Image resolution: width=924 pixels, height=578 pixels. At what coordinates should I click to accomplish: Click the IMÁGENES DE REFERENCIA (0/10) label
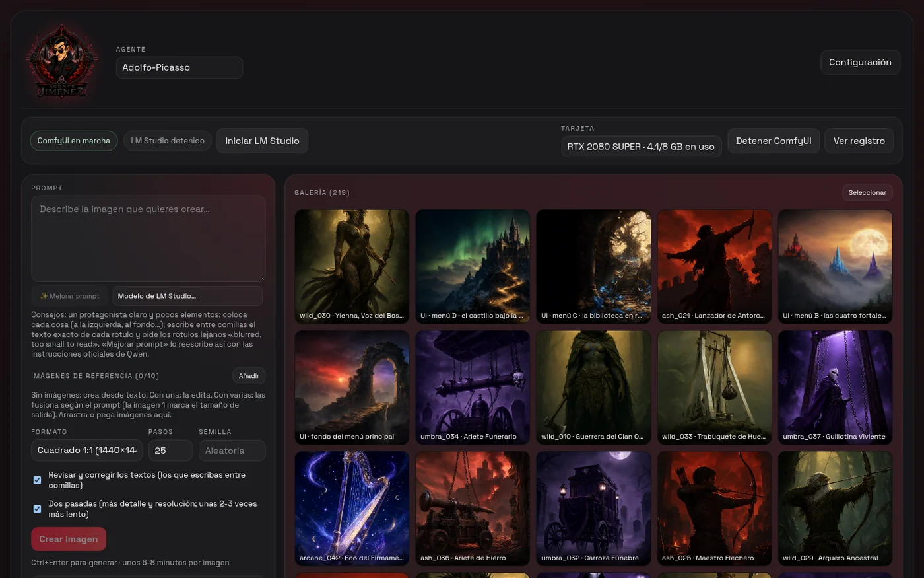tap(95, 376)
